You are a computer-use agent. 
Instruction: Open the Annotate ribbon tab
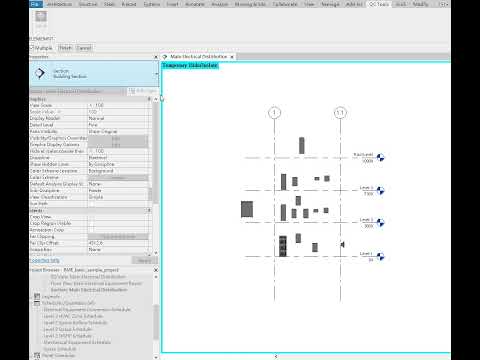(x=195, y=4)
